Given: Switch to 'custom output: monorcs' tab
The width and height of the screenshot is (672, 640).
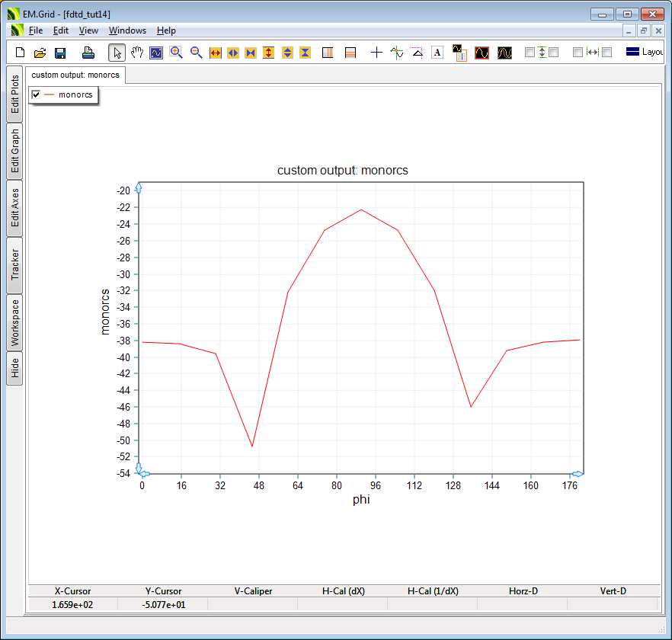Looking at the screenshot, I should point(75,75).
